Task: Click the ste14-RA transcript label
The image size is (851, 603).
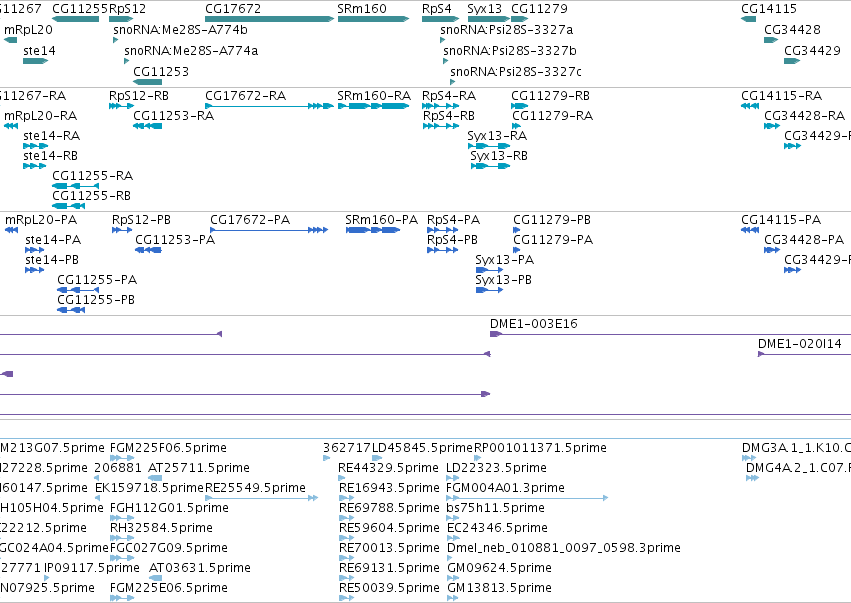Action: [x=52, y=136]
